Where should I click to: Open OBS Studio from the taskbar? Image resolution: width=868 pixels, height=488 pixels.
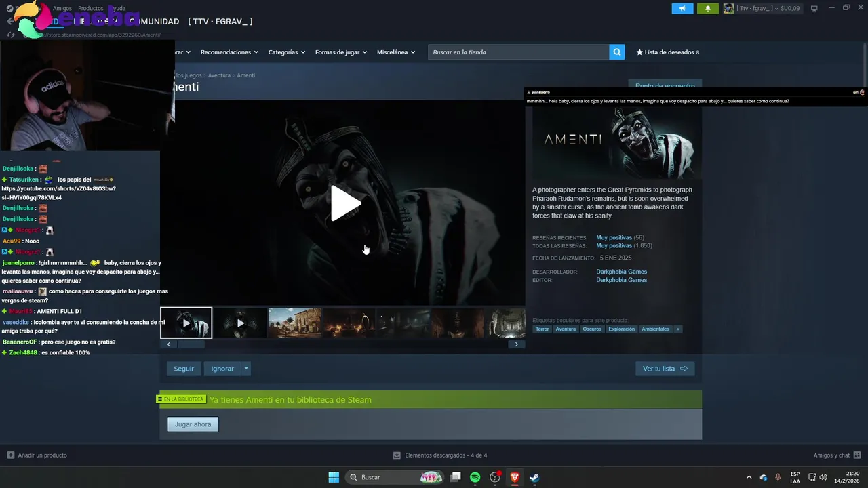click(495, 477)
